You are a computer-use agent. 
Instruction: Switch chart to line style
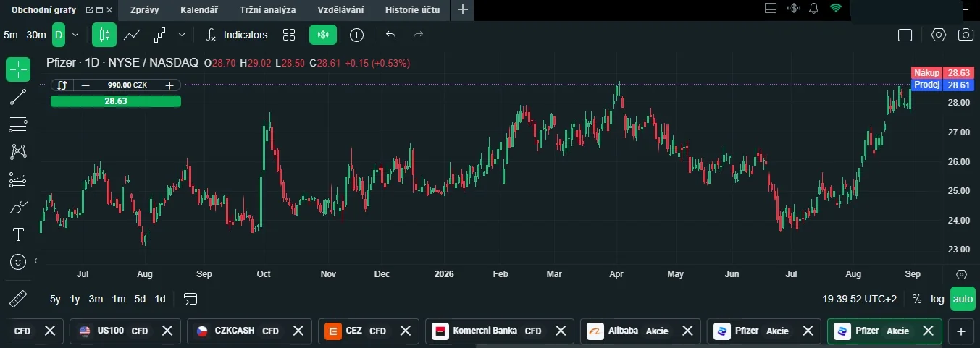(x=132, y=35)
